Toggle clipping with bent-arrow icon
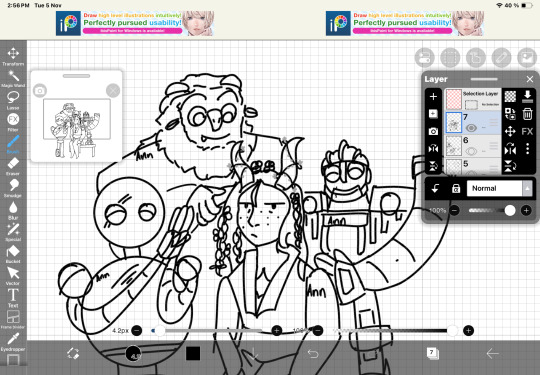The image size is (540, 375). click(x=435, y=188)
